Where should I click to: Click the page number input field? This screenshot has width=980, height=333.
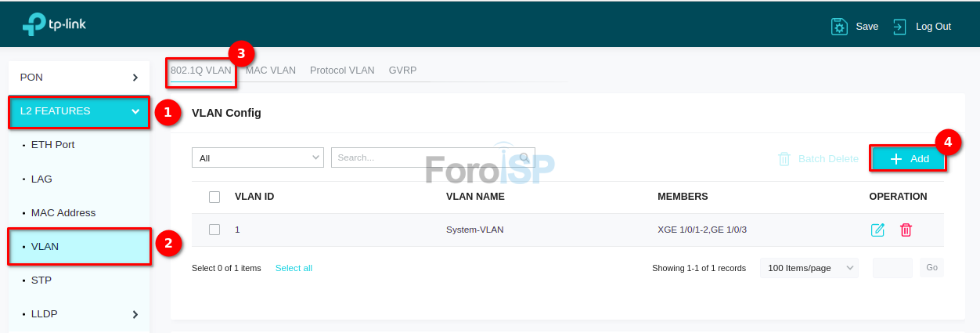coord(892,268)
